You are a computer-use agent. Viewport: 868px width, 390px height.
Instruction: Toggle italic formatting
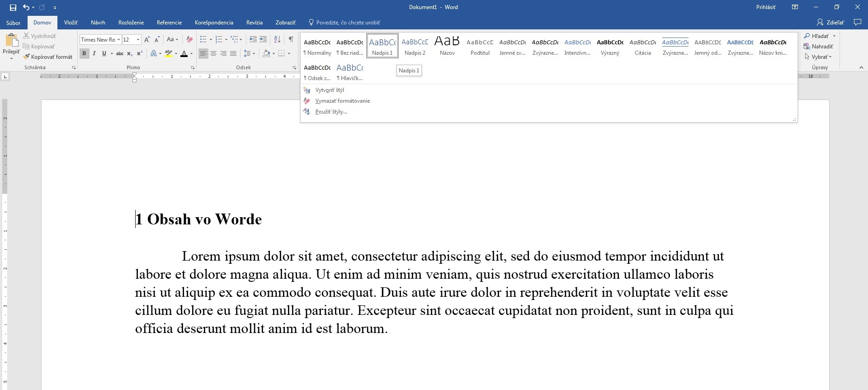[x=94, y=53]
